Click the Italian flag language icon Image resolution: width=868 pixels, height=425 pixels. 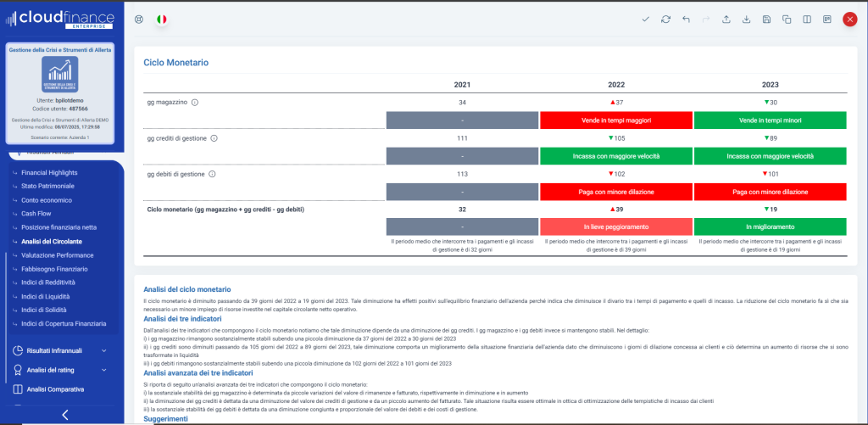click(x=162, y=20)
